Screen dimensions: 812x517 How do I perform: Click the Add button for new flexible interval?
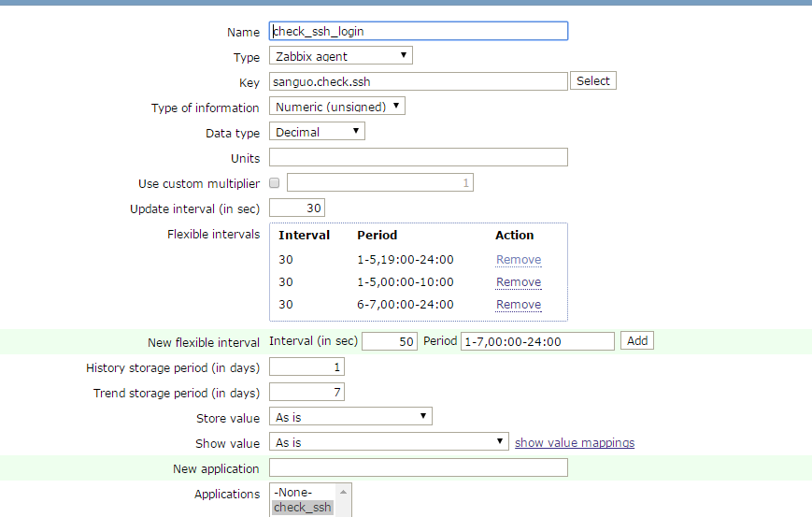(637, 341)
